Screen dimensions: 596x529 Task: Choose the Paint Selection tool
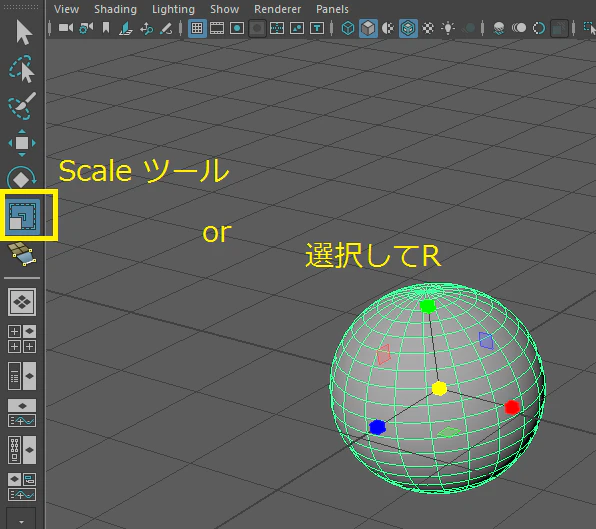pos(22,106)
